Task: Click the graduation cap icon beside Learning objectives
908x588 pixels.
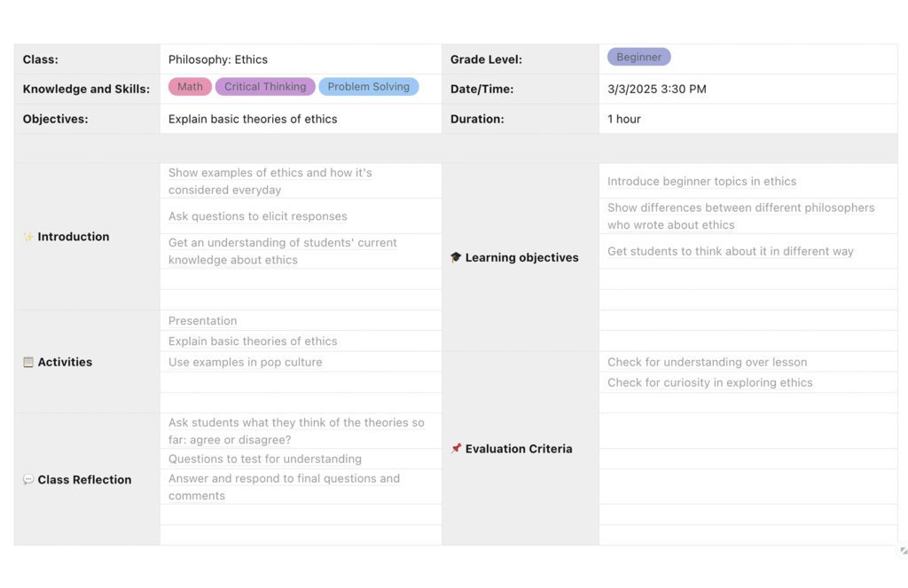Action: point(456,257)
